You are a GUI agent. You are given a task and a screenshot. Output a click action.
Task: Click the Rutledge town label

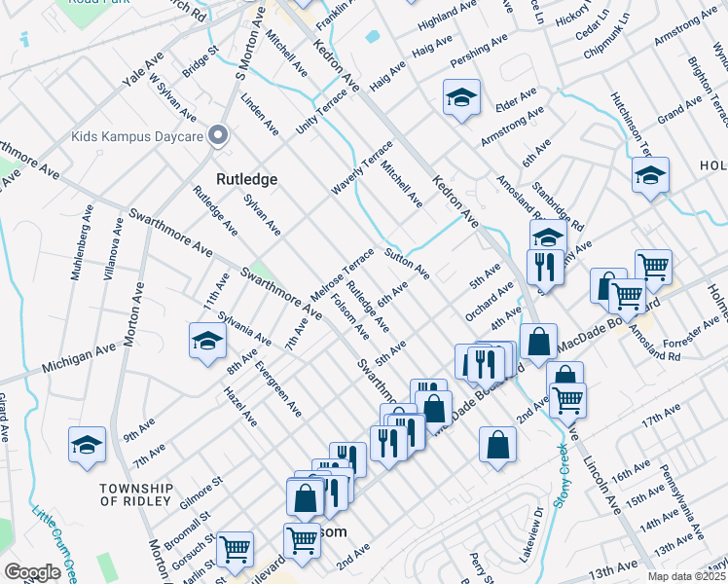pos(247,179)
